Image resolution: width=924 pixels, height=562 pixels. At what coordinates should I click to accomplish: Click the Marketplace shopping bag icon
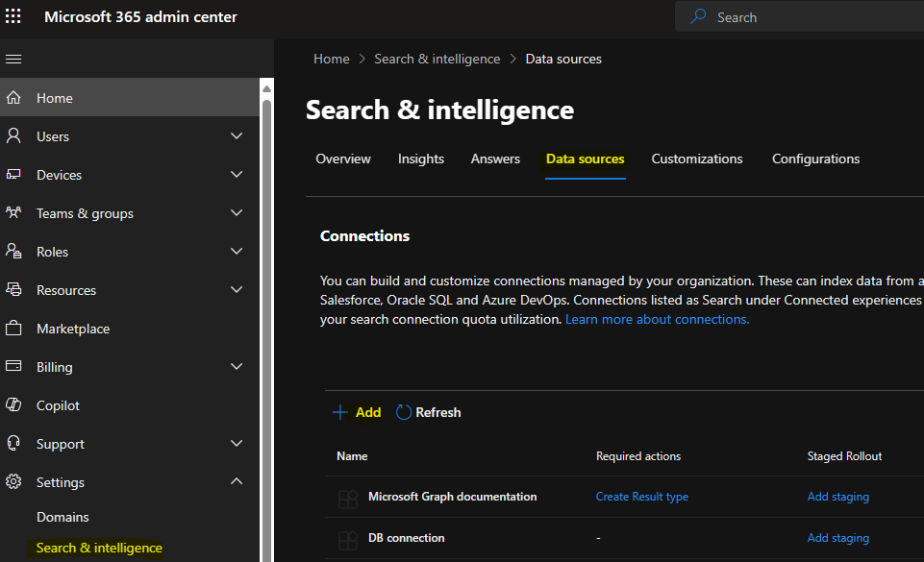click(13, 329)
